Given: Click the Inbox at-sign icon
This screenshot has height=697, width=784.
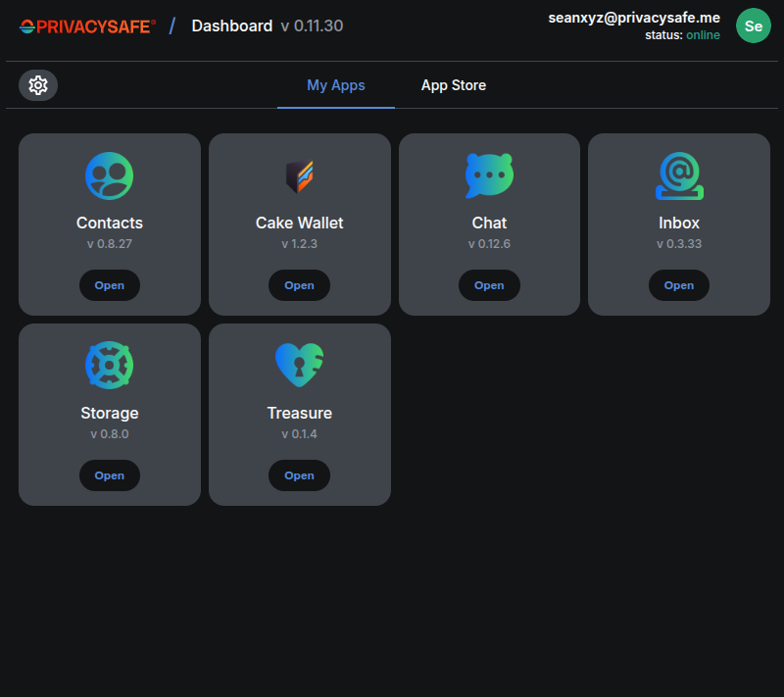Looking at the screenshot, I should click(679, 176).
